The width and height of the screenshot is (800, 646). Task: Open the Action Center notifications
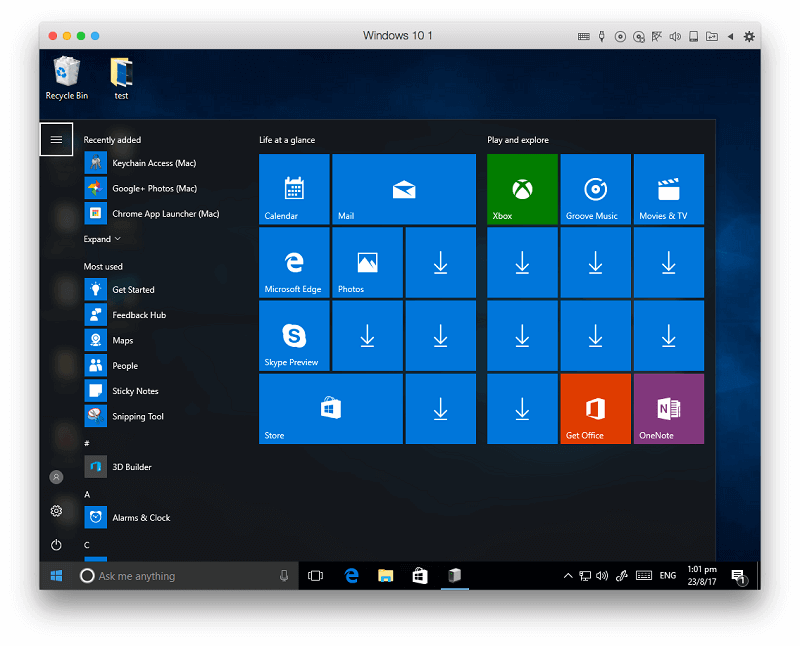pos(738,577)
